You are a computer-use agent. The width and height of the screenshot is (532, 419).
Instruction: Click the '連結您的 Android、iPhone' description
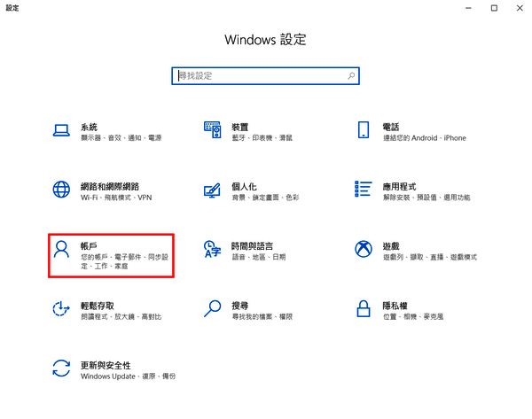point(425,138)
